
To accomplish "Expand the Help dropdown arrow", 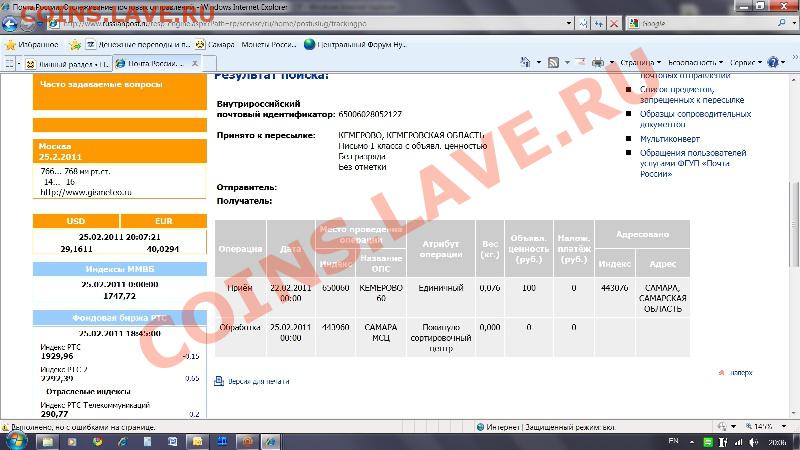I will coord(783,62).
